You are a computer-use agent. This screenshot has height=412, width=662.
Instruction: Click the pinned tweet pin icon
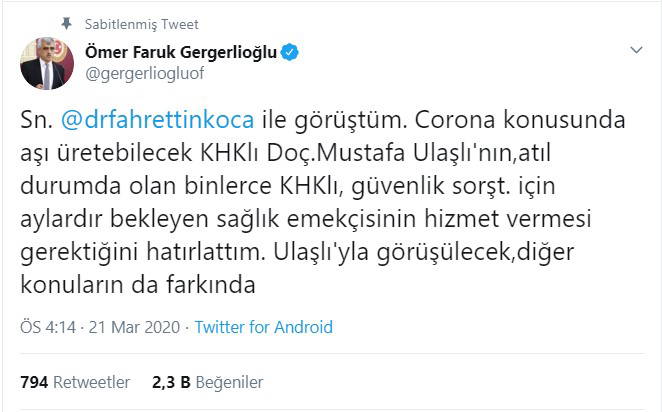click(67, 24)
